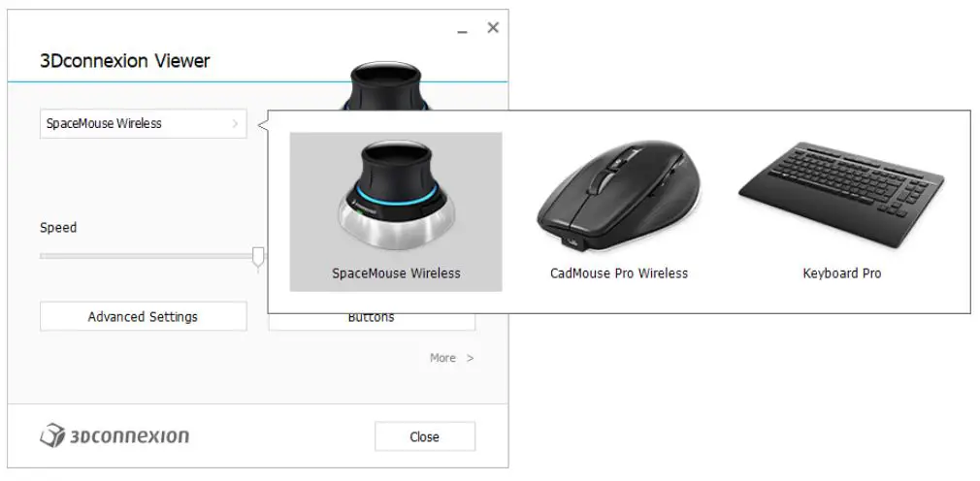This screenshot has width=980, height=481.
Task: Open the Buttons configuration
Action: tap(372, 318)
